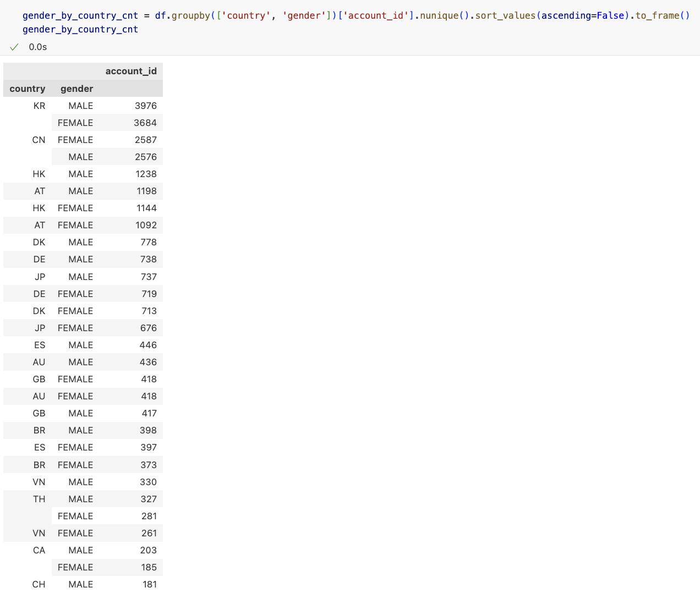This screenshot has width=700, height=593.
Task: Click FEMALE gender cell beside value 281
Action: (75, 516)
